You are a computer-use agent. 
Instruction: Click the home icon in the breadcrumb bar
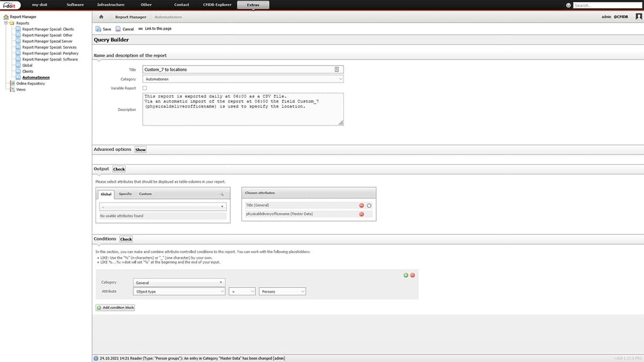tap(101, 17)
